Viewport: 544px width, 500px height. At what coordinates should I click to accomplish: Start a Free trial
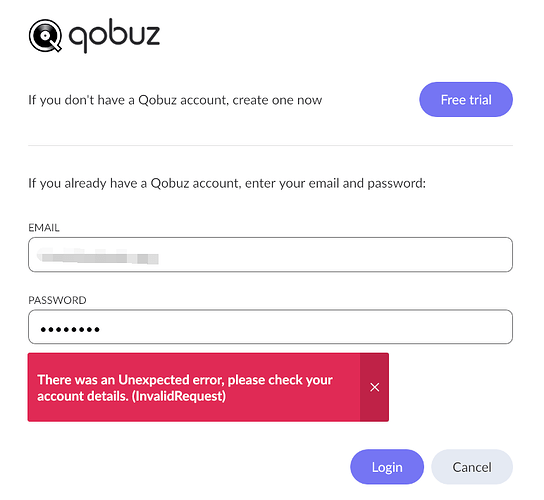(466, 100)
